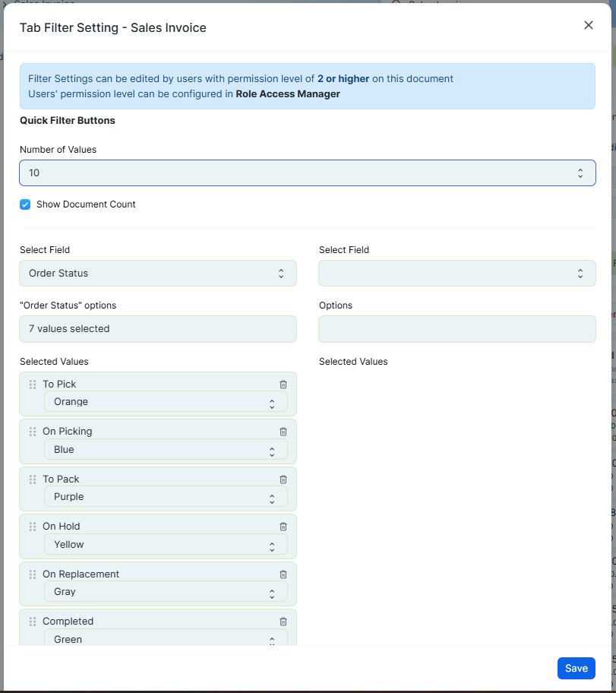
Task: Click drag handle next to On Hold
Action: pyautogui.click(x=33, y=527)
